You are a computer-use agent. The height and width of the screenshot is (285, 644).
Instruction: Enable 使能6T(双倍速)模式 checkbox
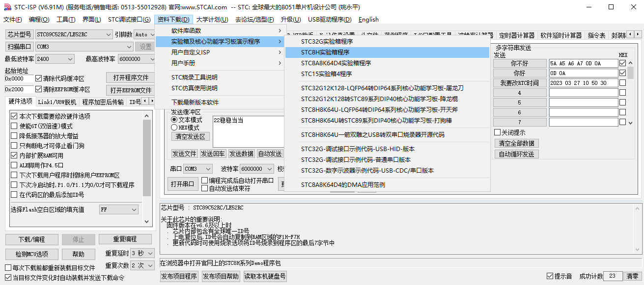click(14, 126)
